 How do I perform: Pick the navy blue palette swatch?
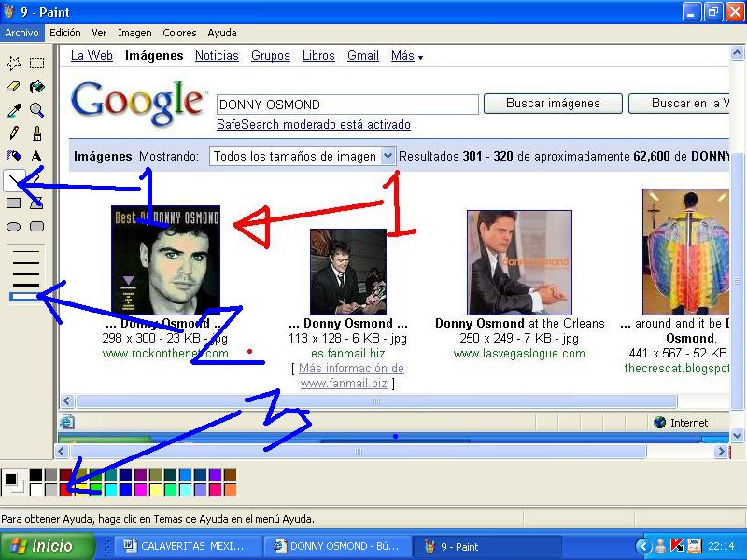pyautogui.click(x=126, y=474)
